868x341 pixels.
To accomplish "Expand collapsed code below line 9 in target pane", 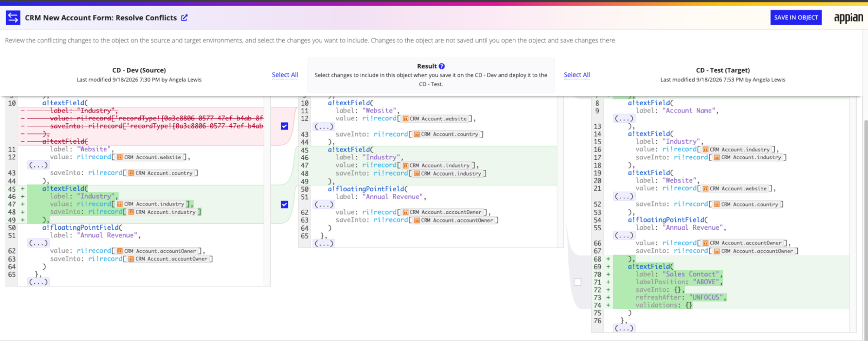I will point(624,118).
